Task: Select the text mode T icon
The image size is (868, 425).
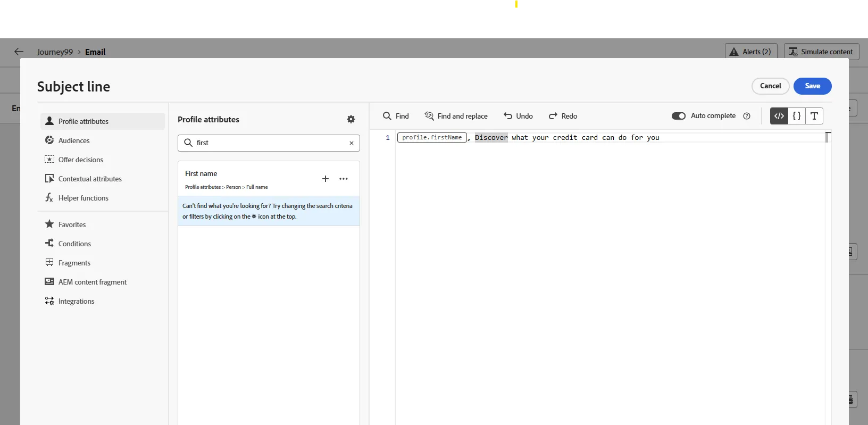Action: (814, 116)
